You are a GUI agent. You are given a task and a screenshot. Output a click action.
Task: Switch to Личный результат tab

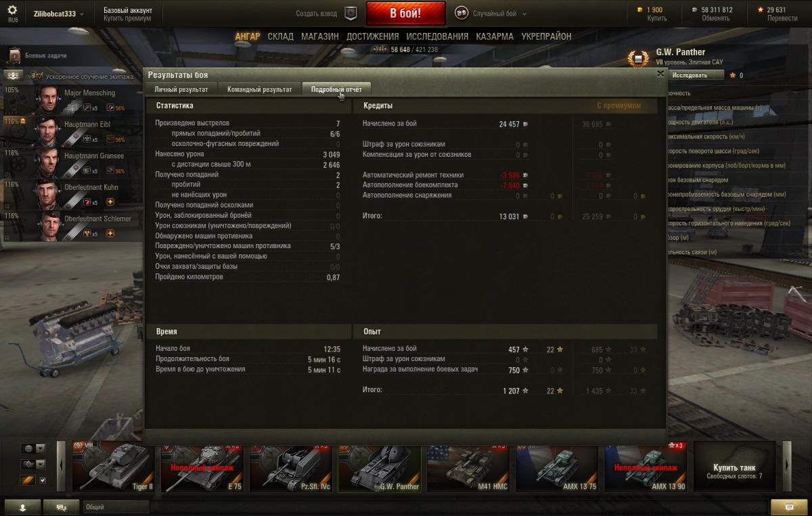pos(181,89)
